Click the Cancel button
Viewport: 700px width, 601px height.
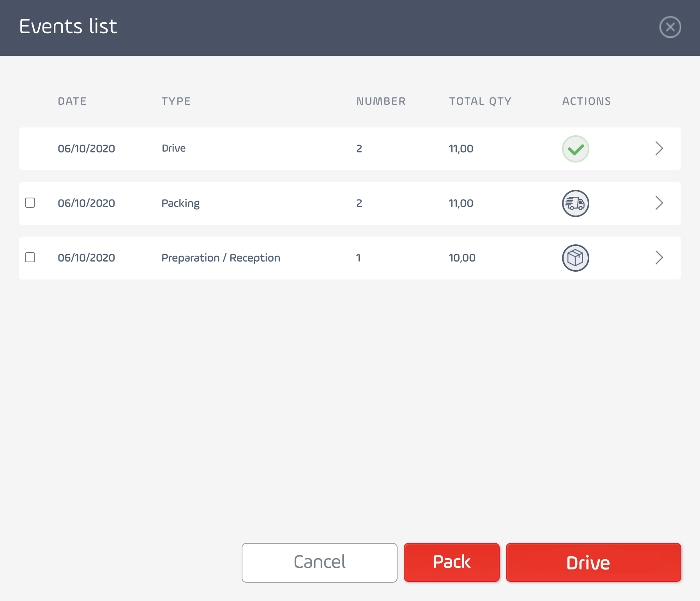coord(320,562)
